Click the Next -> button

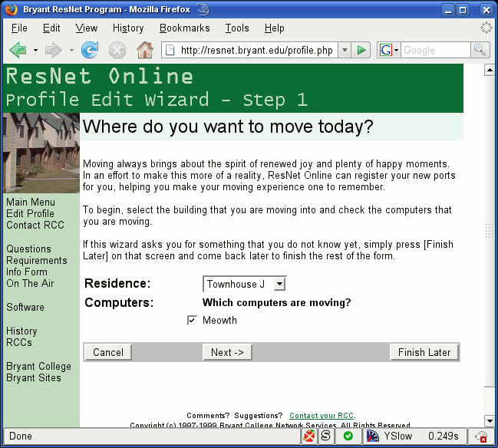[227, 352]
